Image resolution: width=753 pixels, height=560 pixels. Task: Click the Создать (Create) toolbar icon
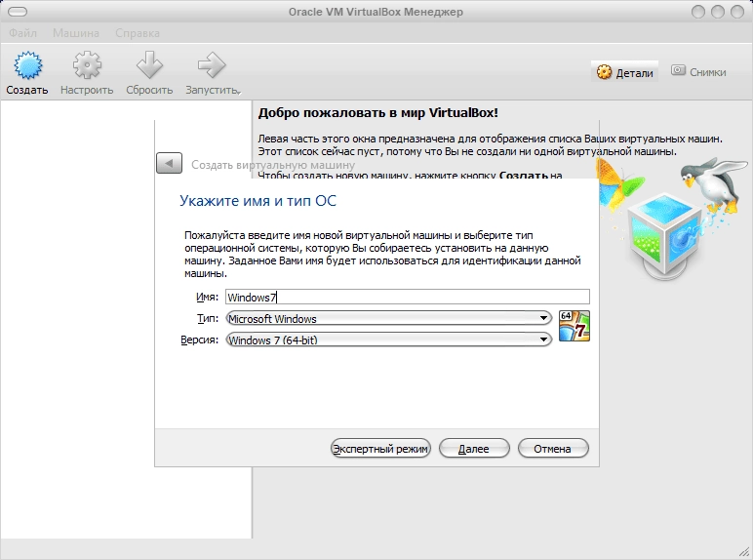click(x=27, y=65)
